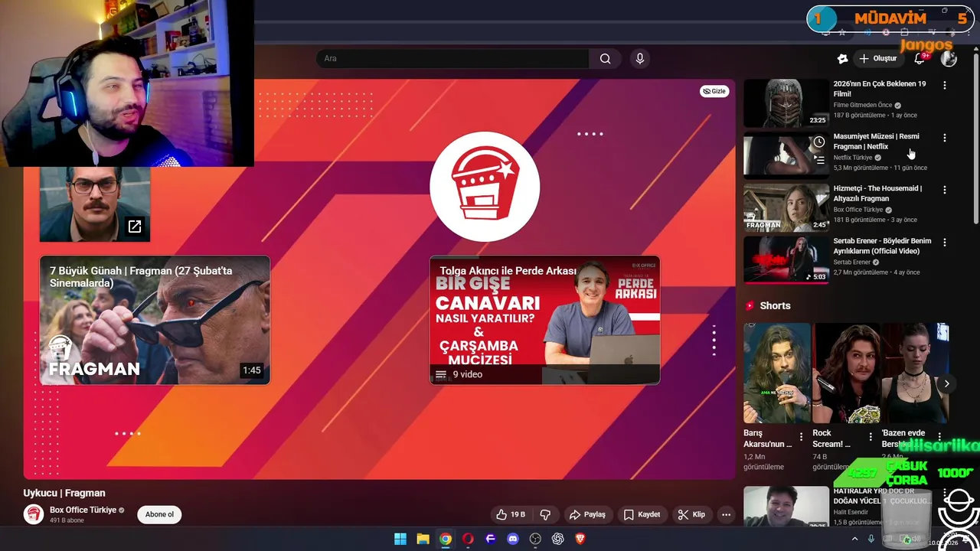
Task: Dislike the video with thumbs-down
Action: coord(545,514)
